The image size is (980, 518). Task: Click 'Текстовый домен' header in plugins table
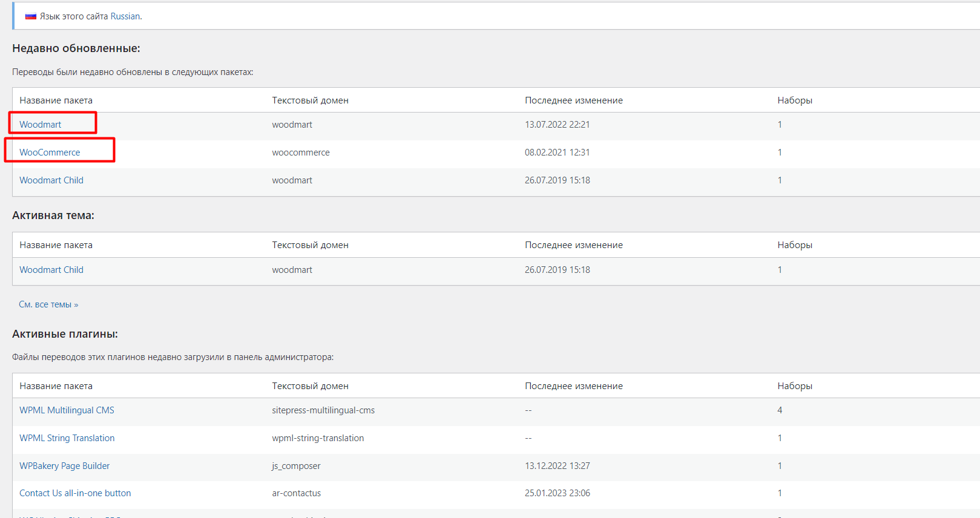(310, 386)
